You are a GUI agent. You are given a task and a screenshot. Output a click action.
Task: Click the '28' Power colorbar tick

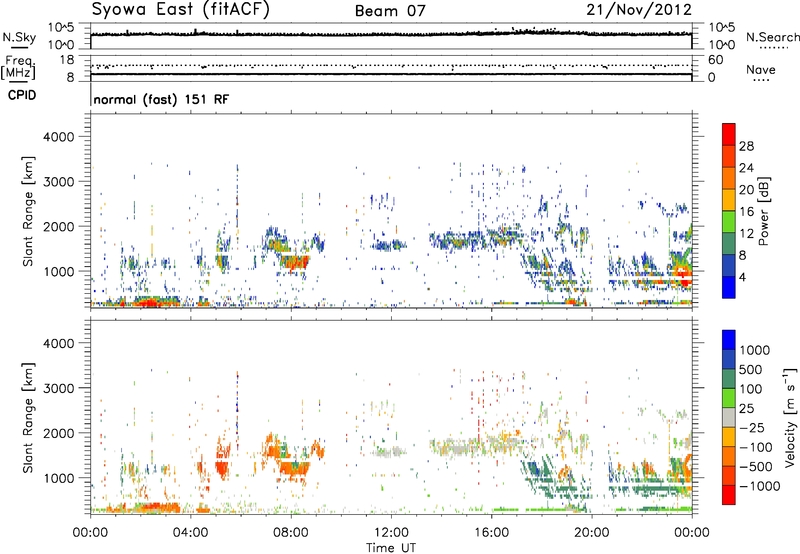pos(746,146)
